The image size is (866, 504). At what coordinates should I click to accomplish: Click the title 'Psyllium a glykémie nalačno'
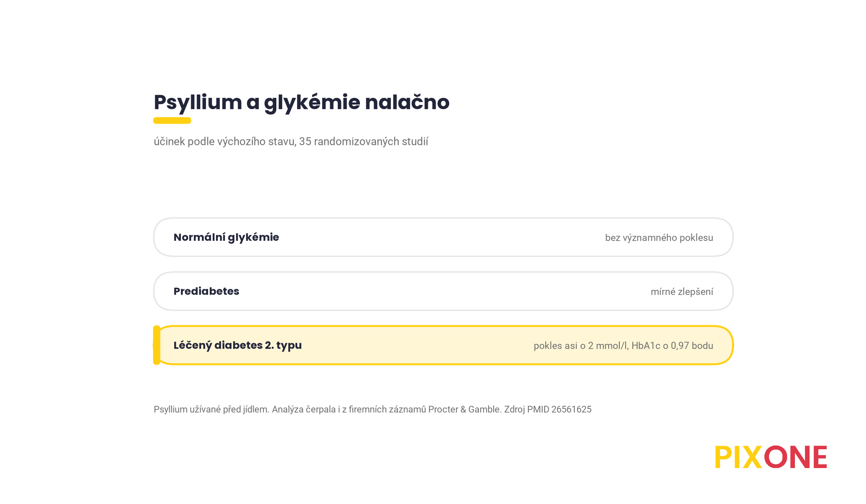pos(301,102)
